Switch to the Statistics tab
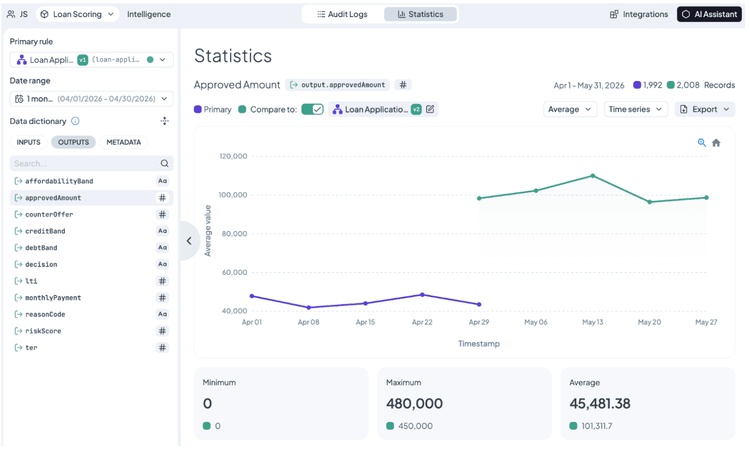Screen dimensions: 750x455 [420, 14]
